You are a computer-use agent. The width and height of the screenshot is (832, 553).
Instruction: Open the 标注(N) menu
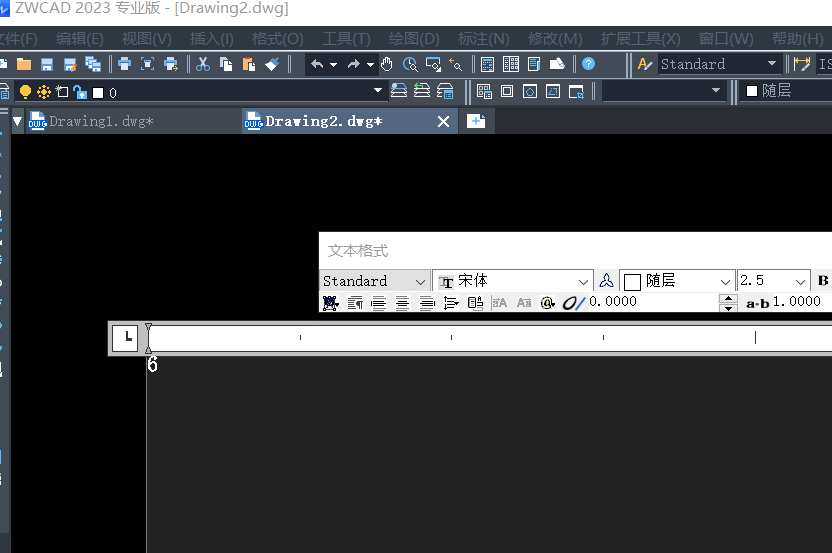point(483,39)
